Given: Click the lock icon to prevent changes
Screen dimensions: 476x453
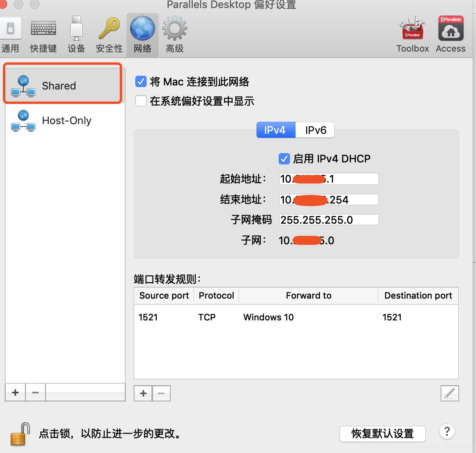Looking at the screenshot, I should [20, 434].
